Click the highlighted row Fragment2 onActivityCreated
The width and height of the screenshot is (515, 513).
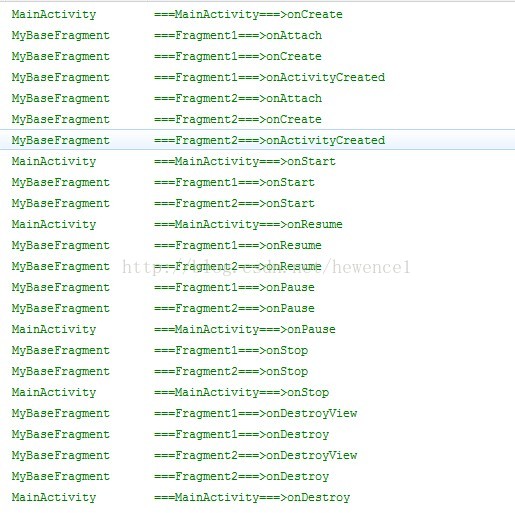point(257,140)
